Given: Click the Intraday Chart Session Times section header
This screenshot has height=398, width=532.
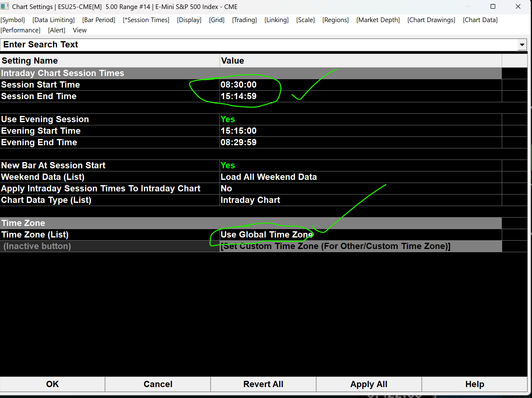Looking at the screenshot, I should click(251, 73).
